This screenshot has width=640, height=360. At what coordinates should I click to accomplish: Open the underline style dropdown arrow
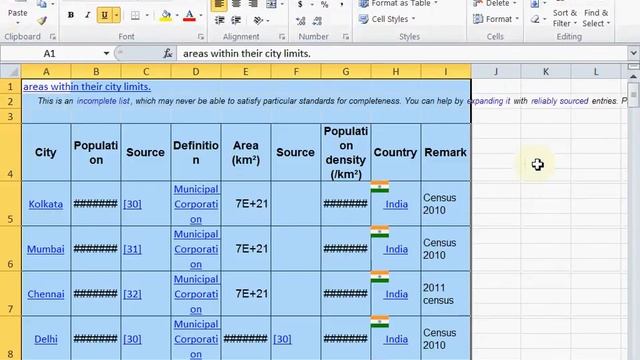(x=116, y=16)
